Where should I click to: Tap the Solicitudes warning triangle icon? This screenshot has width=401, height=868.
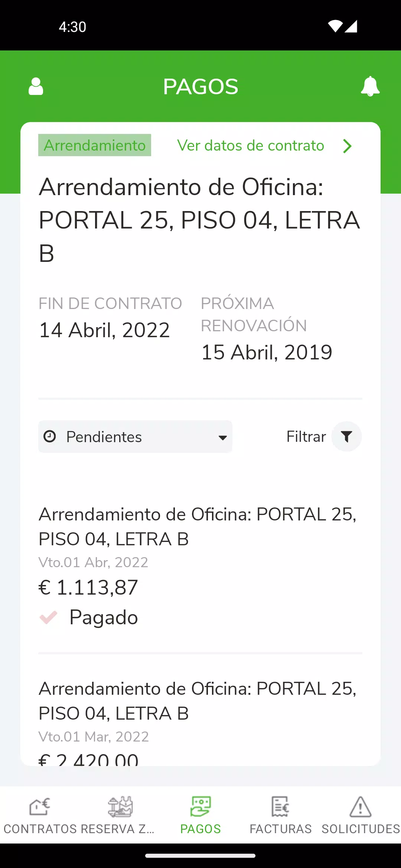click(x=361, y=807)
